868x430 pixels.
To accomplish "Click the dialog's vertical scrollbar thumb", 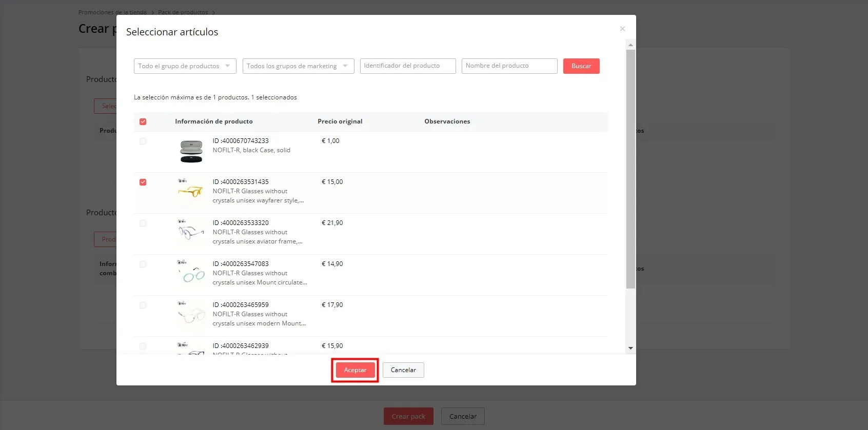I will click(630, 169).
